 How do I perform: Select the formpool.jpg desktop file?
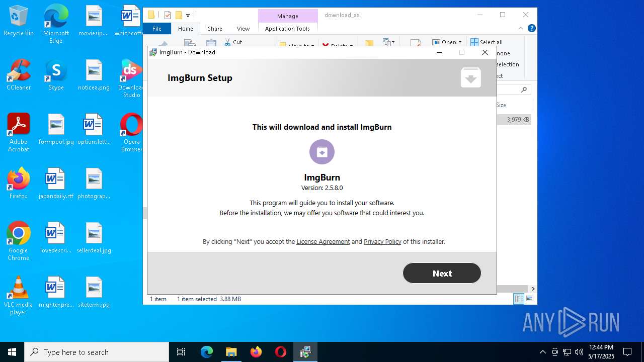(56, 130)
